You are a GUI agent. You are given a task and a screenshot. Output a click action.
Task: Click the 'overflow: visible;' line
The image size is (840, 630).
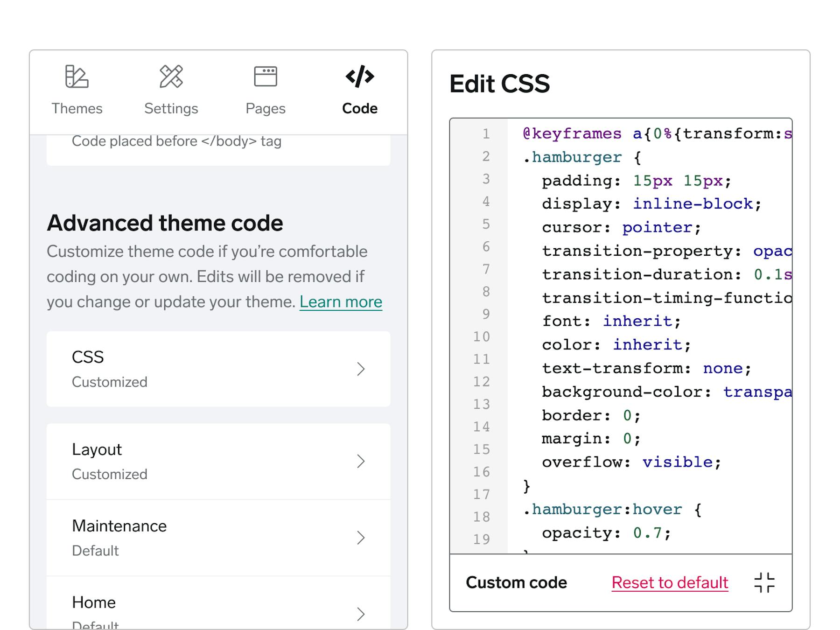[631, 462]
